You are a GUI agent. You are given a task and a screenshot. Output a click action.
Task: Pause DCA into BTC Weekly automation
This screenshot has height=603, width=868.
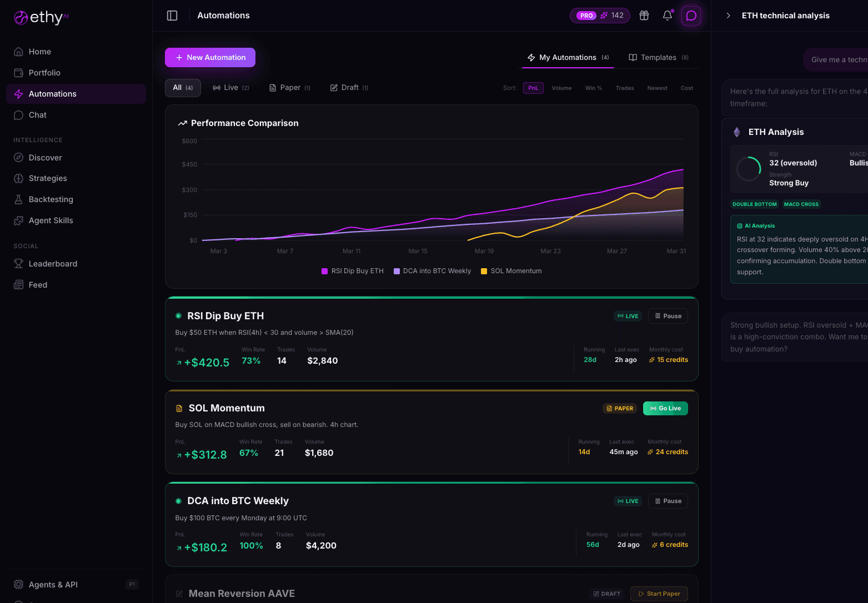pyautogui.click(x=668, y=501)
